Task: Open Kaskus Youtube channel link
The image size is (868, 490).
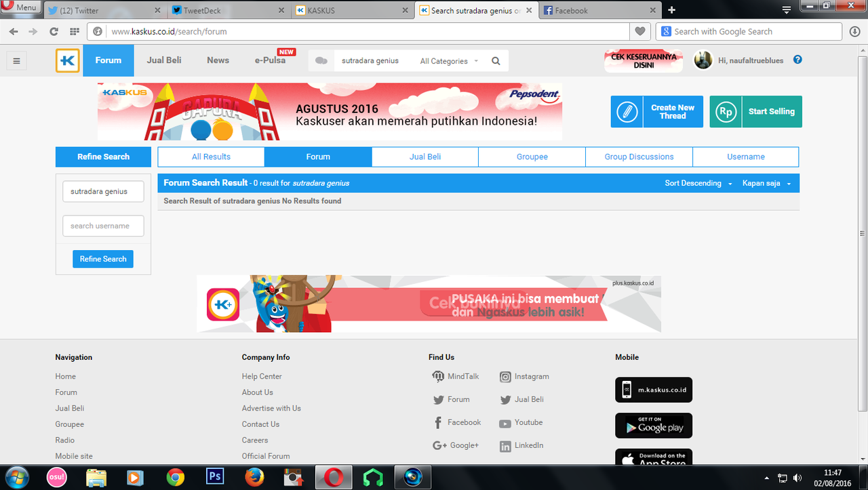Action: [521, 422]
